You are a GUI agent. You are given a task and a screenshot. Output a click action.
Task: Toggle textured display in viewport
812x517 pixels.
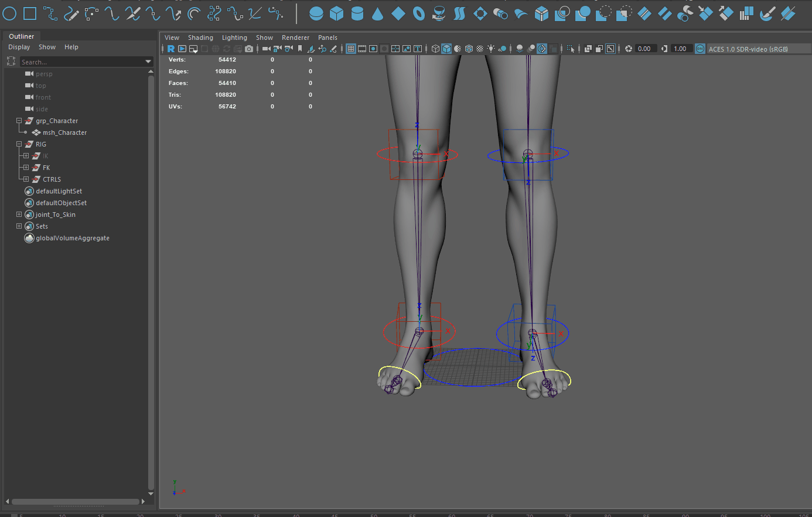click(x=479, y=49)
